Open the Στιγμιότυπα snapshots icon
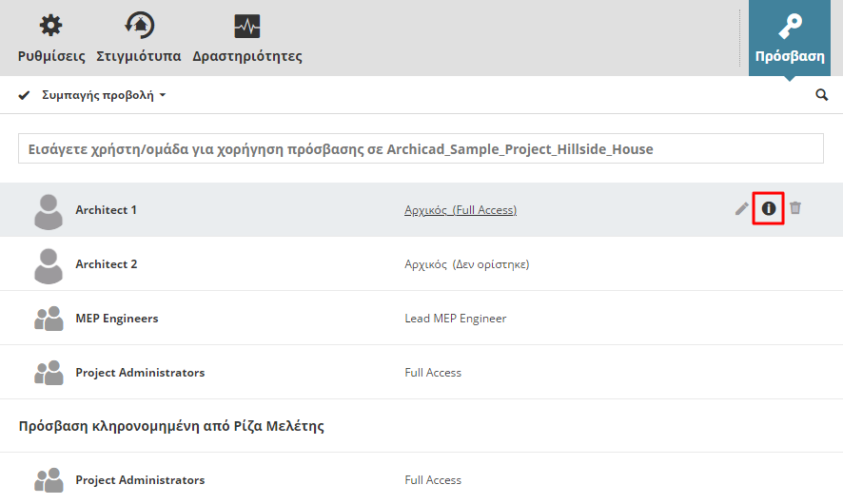 (x=139, y=26)
